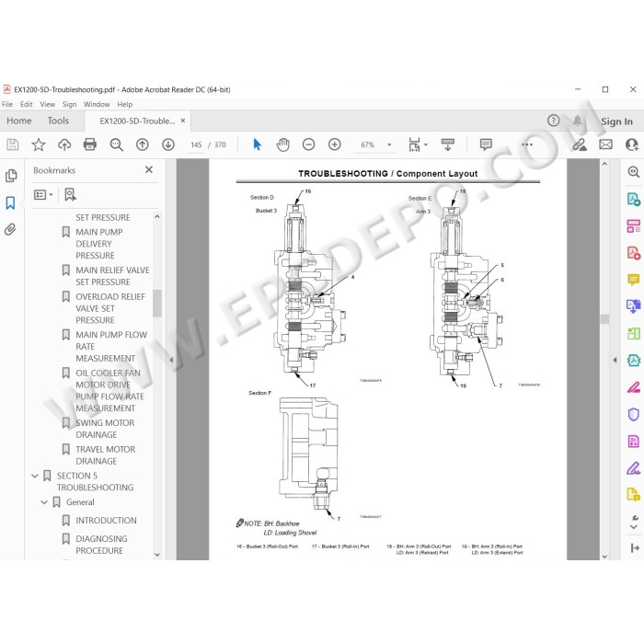Open bookmark options list menu
644x644 pixels.
click(x=43, y=195)
